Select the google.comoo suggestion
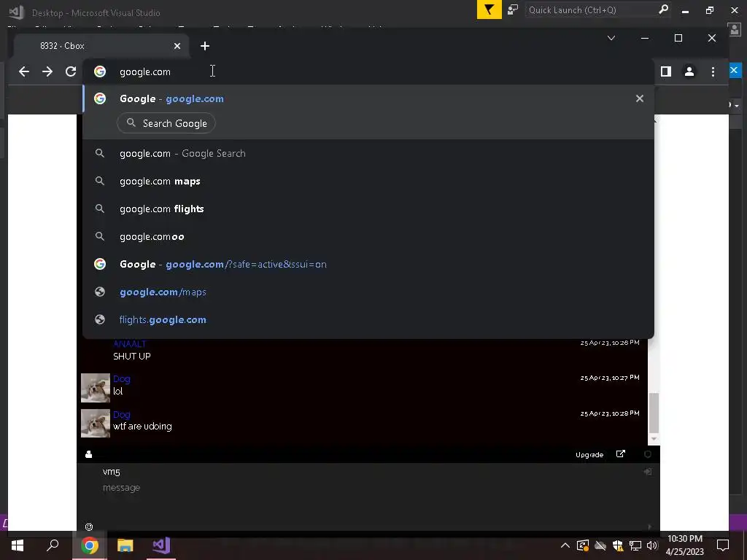747x560 pixels. (x=368, y=236)
